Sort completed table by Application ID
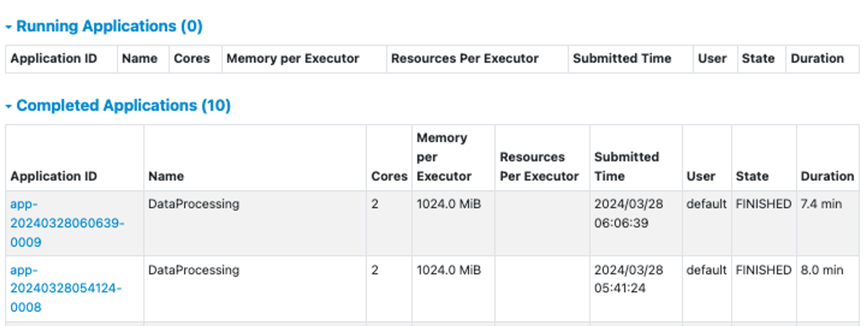Image resolution: width=868 pixels, height=326 pixels. click(54, 176)
